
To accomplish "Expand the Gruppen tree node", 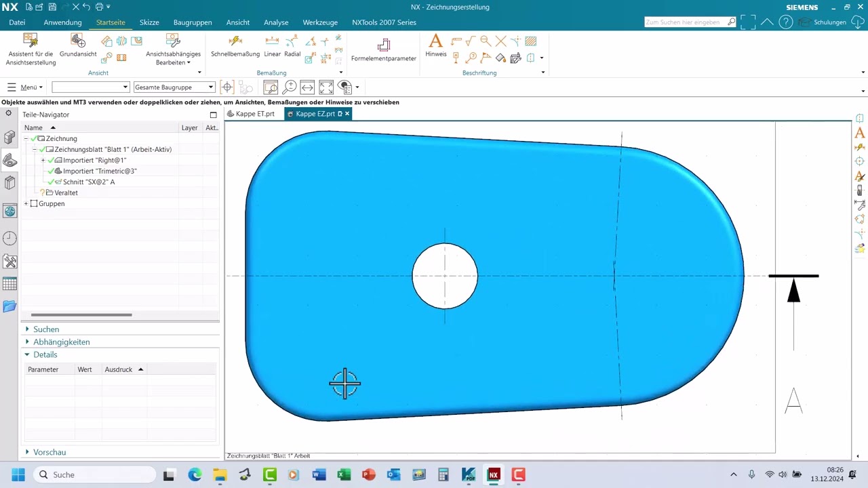I will click(26, 203).
